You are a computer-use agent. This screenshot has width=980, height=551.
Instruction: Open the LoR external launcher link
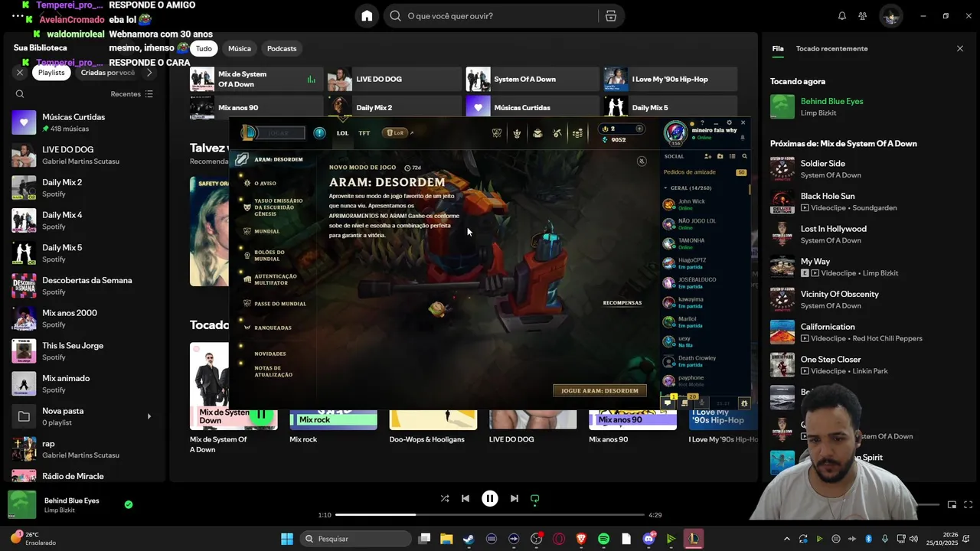[x=398, y=133]
